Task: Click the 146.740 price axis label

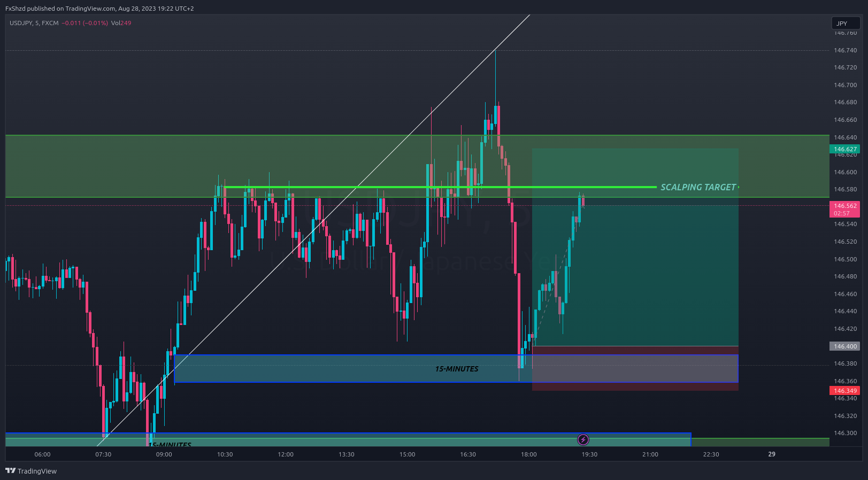Action: (845, 50)
